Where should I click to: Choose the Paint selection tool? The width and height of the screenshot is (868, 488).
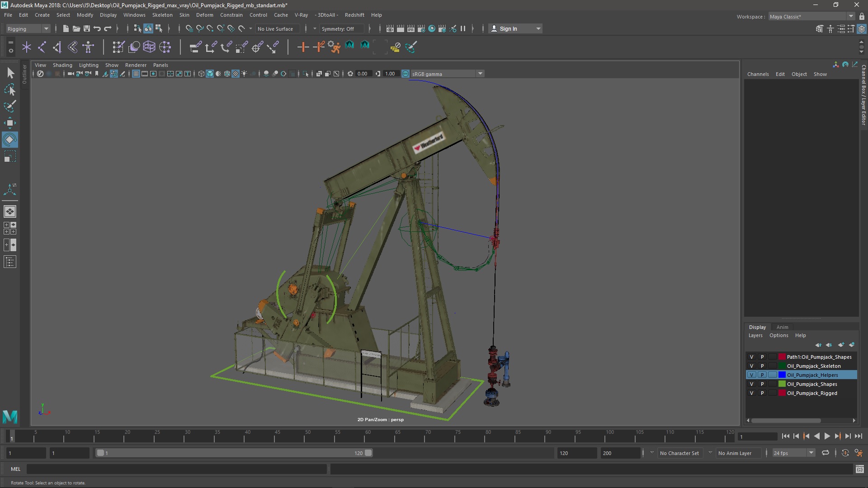click(9, 107)
